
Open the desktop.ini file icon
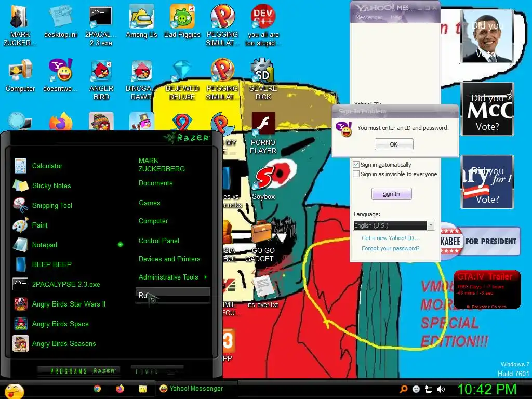(x=61, y=22)
